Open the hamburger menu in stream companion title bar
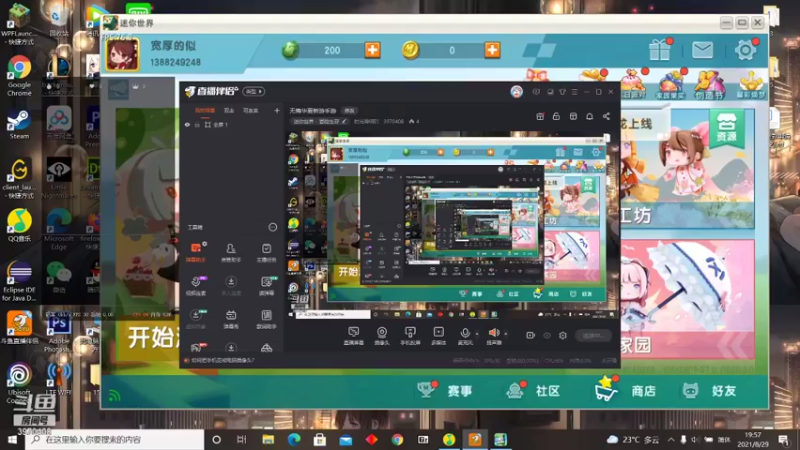Viewport: 800px width, 450px height. pos(574,92)
